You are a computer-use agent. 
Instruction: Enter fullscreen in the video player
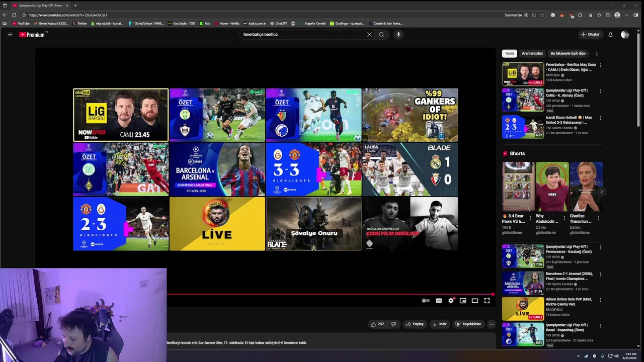487,301
